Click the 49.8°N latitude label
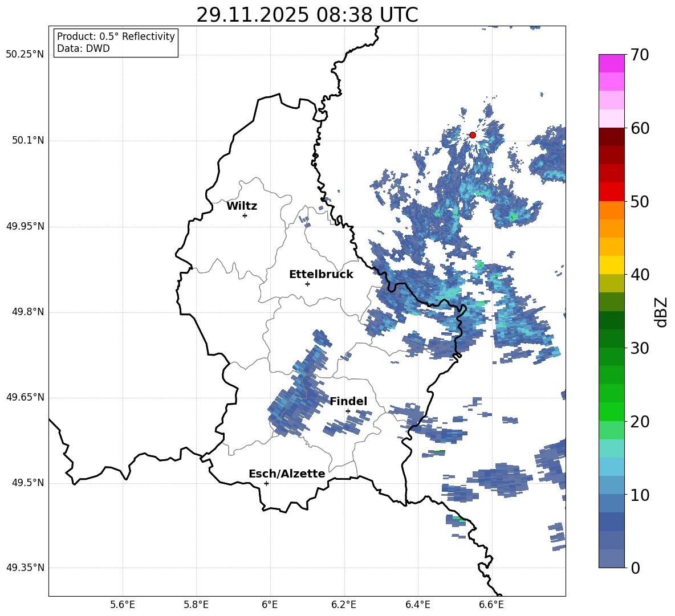Screen dimensions: 675x616 coord(28,312)
